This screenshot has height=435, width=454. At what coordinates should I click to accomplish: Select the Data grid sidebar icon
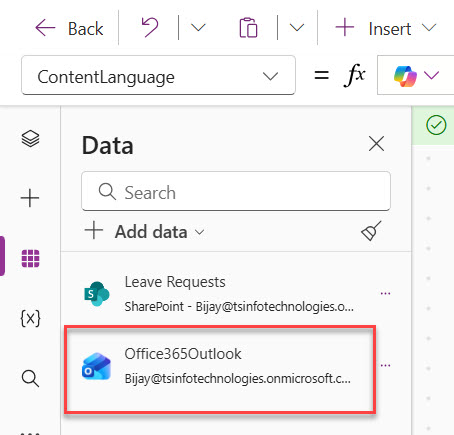(x=30, y=258)
